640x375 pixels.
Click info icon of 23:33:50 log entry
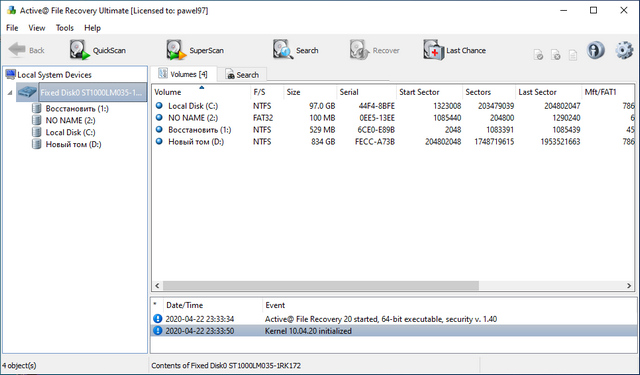[x=157, y=331]
